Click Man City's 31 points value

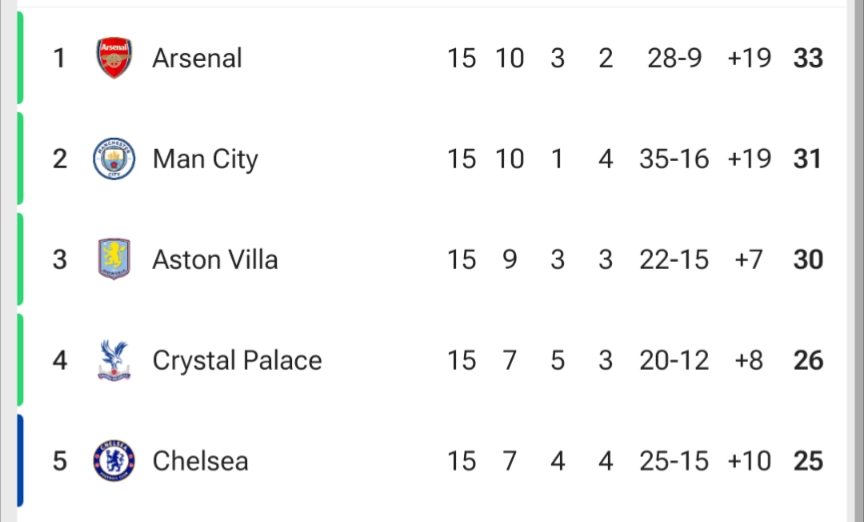[807, 159]
